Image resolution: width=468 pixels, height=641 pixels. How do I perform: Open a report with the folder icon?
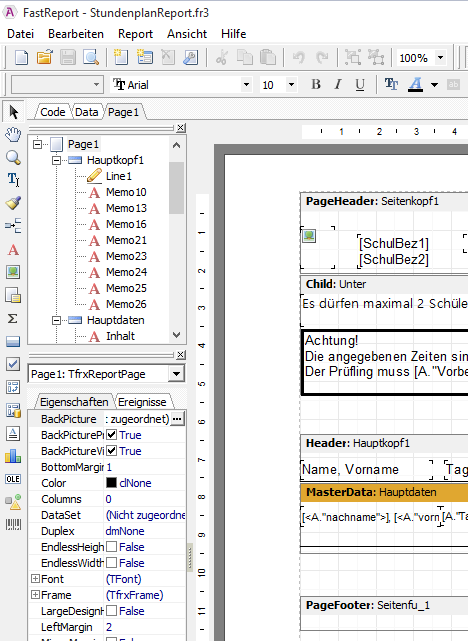pos(45,57)
